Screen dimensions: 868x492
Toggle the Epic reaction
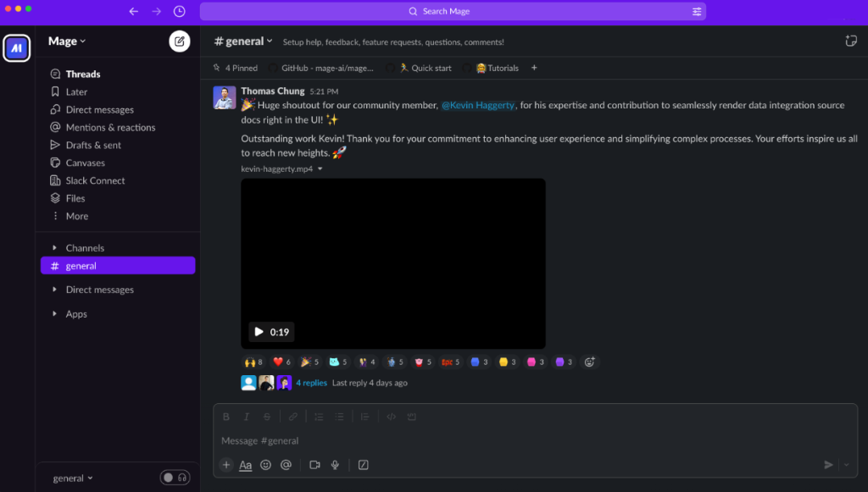[451, 362]
